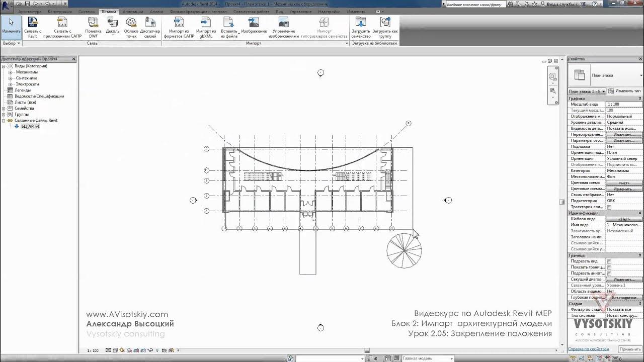Click Масштаб вида value field 1 : 100

coord(624,104)
